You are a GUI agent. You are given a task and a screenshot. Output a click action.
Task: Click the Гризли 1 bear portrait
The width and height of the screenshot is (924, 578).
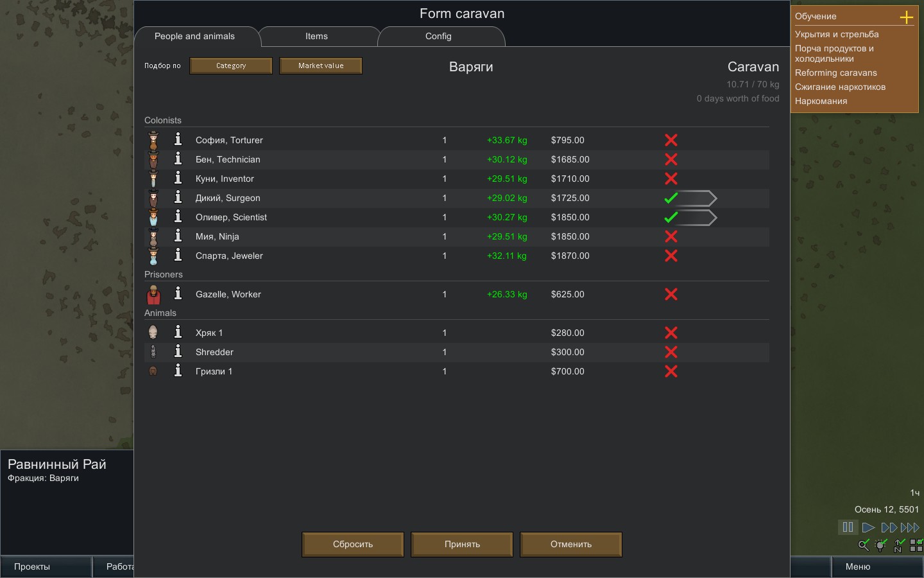153,371
